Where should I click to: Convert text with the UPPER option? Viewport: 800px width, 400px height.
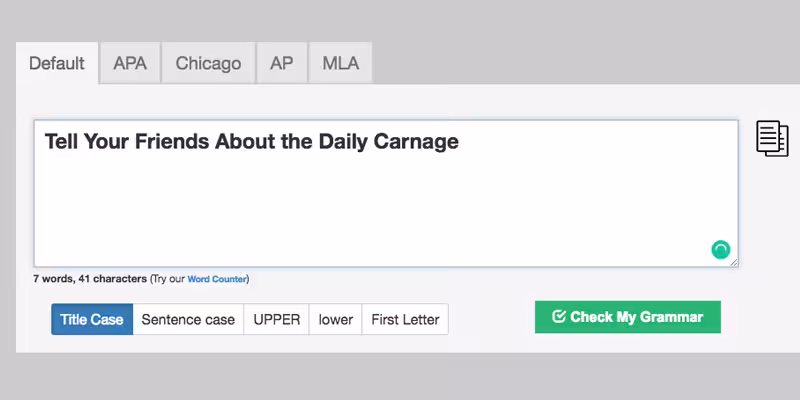(x=276, y=320)
